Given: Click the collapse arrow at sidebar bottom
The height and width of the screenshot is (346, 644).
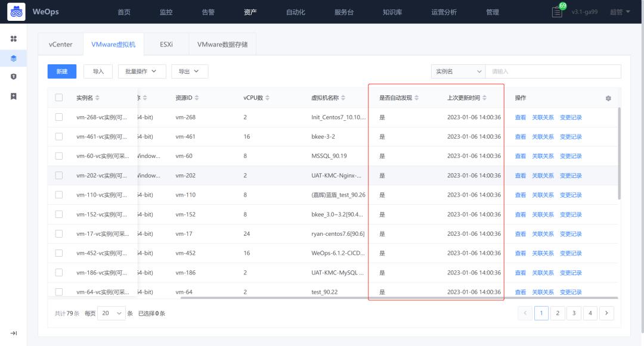Looking at the screenshot, I should tap(13, 334).
